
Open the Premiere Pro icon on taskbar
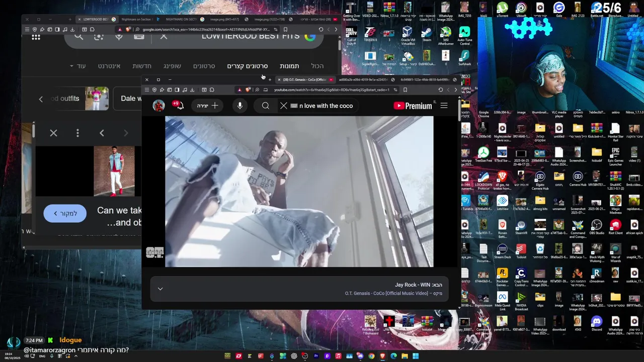point(316,356)
